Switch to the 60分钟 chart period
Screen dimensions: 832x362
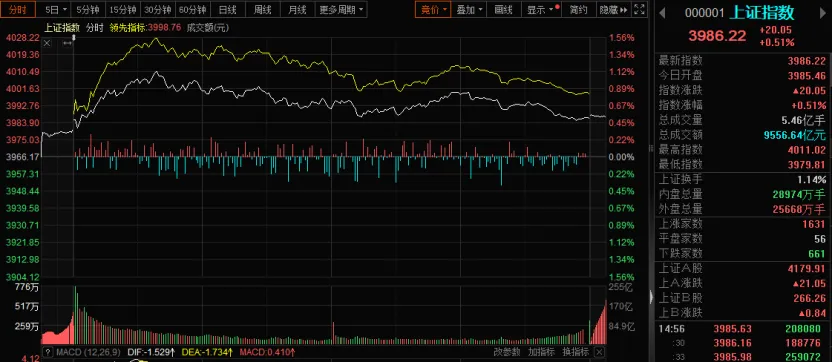[x=193, y=9]
